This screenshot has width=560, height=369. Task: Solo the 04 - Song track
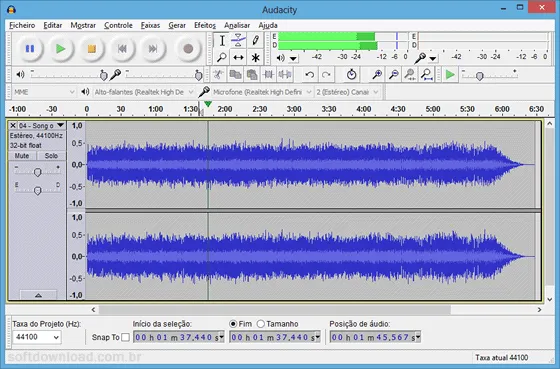pos(51,156)
